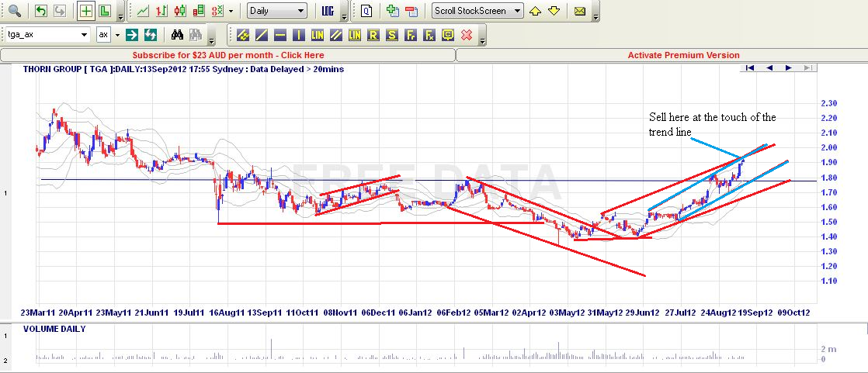868x373 pixels.
Task: Click Activate Premium Version
Action: coord(684,55)
